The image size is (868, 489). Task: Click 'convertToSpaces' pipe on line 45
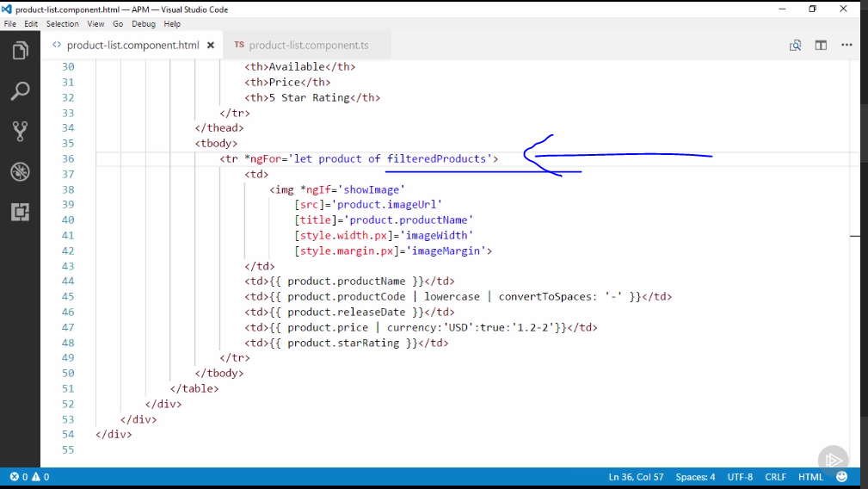coord(545,297)
